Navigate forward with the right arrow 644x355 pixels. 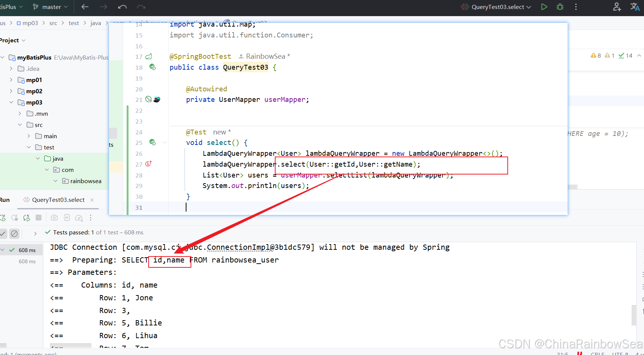104,7
